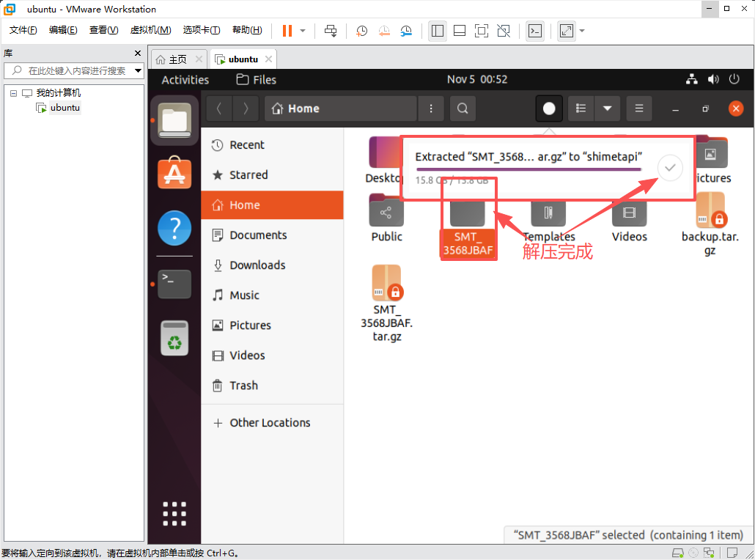Expand the power options dropdown arrow
The width and height of the screenshot is (755, 560).
click(x=303, y=31)
